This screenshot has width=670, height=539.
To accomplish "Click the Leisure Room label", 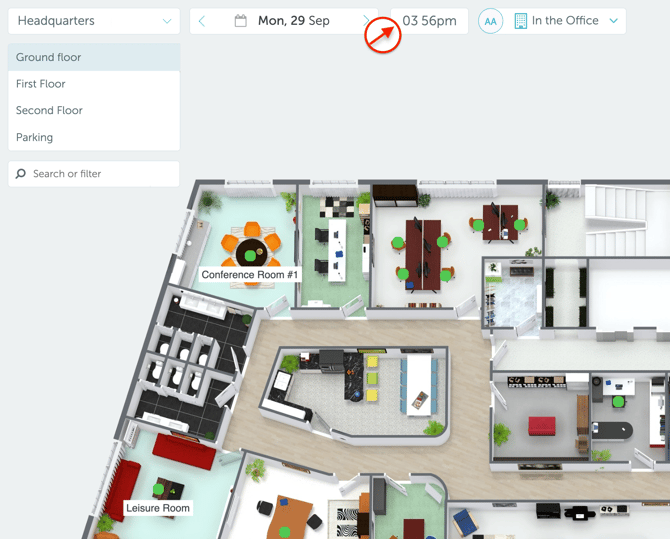I will 158,508.
